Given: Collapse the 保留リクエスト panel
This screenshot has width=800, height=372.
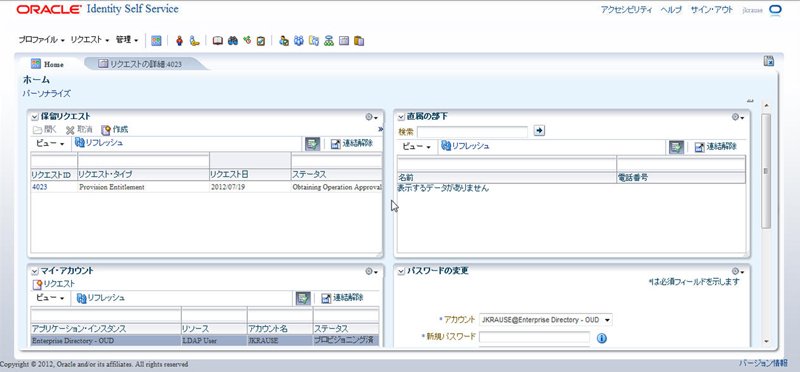Looking at the screenshot, I should 35,117.
